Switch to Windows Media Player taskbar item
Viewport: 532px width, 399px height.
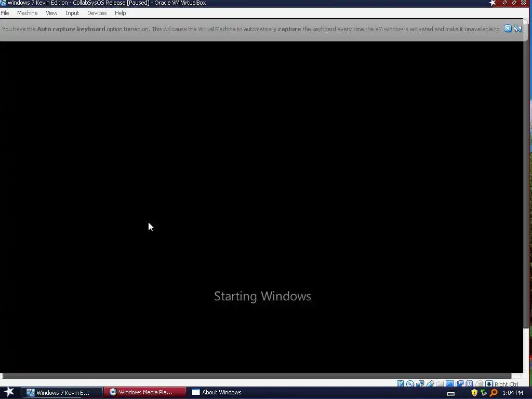145,392
